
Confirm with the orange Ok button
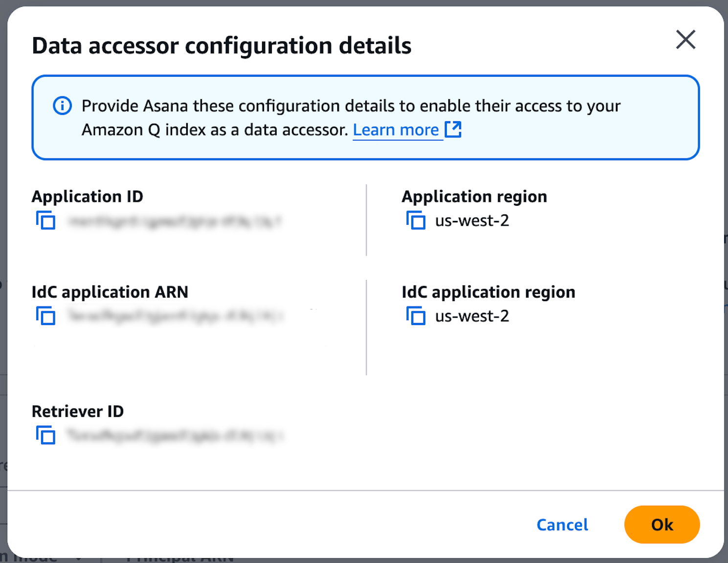click(x=662, y=524)
